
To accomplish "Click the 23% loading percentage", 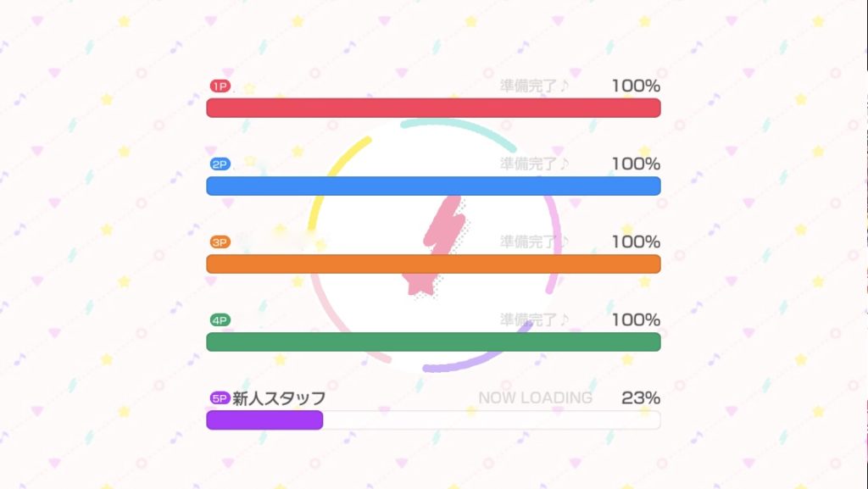I will click(x=641, y=397).
